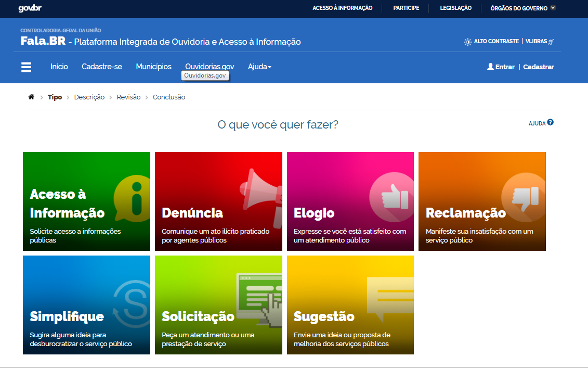Image resolution: width=588 pixels, height=369 pixels.
Task: Click the high contrast sun icon
Action: tap(467, 42)
